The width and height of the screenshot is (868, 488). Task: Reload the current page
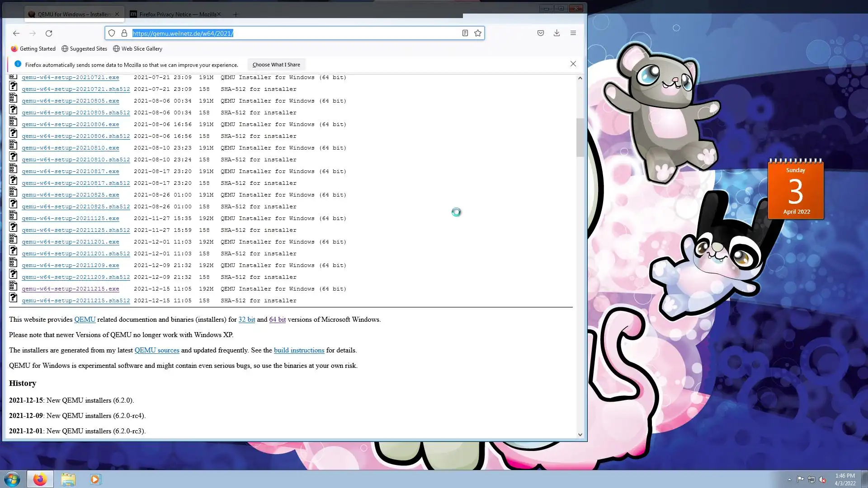49,33
